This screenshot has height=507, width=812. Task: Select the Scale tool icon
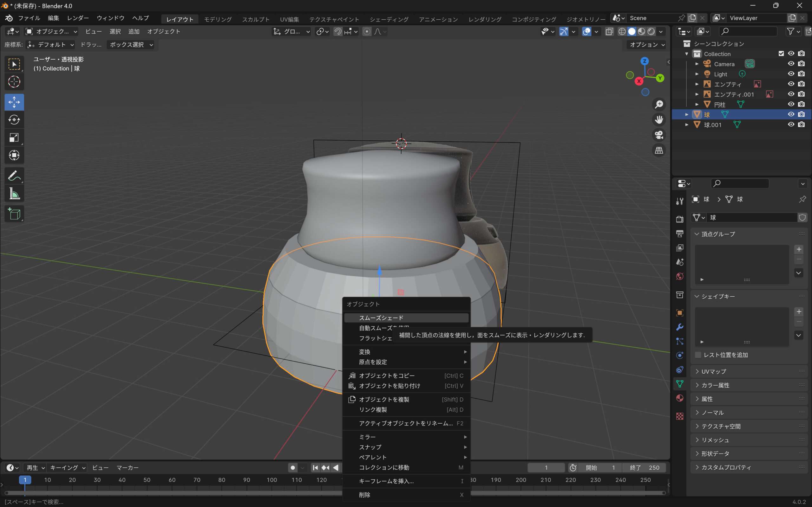click(14, 138)
